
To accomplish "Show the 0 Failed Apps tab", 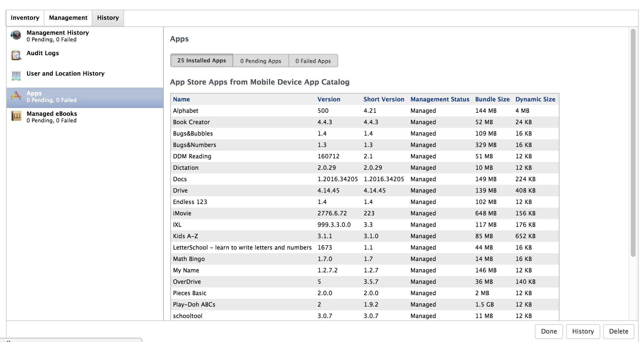I will click(x=313, y=61).
